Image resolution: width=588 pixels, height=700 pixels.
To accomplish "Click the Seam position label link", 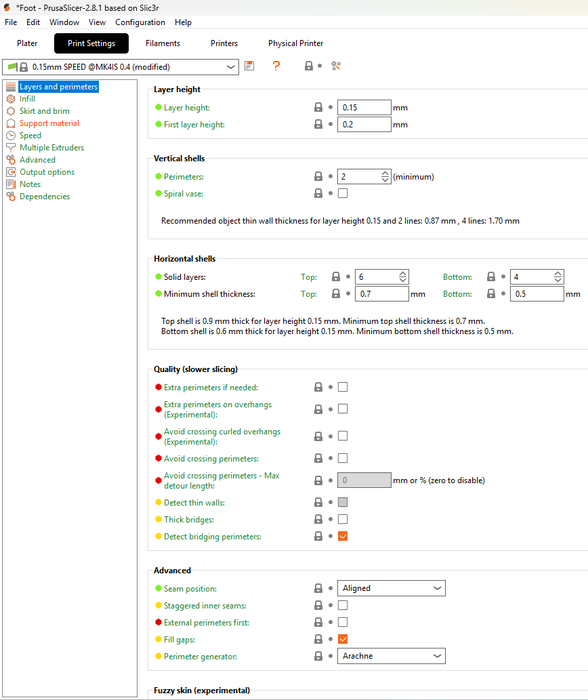I will 190,589.
